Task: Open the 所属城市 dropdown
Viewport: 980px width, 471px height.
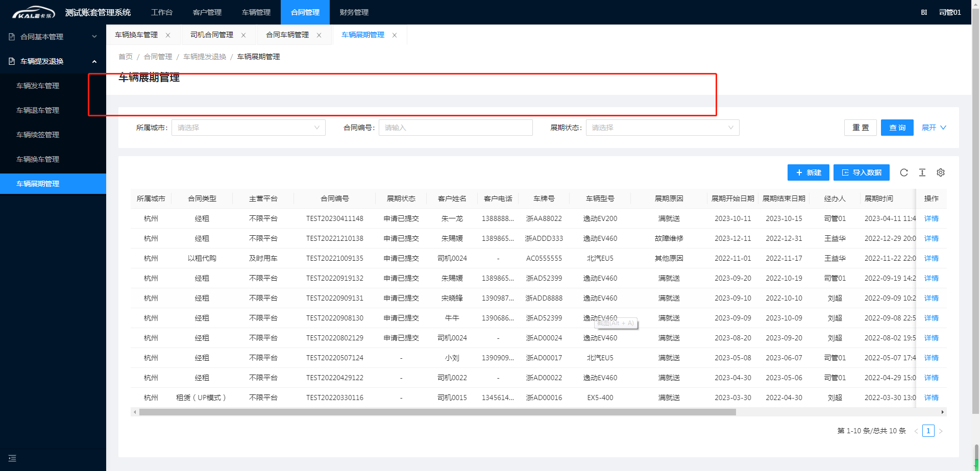Action: [249, 128]
